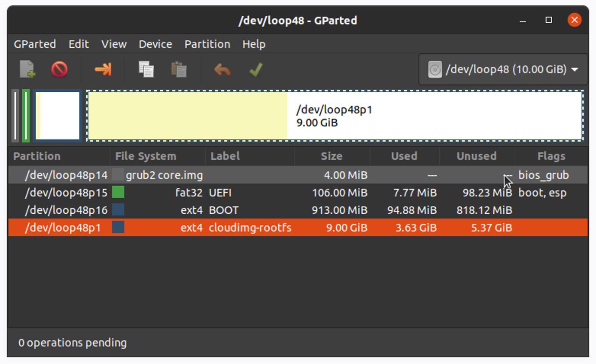Close the GParted window
Image resolution: width=596 pixels, height=364 pixels.
pos(575,20)
